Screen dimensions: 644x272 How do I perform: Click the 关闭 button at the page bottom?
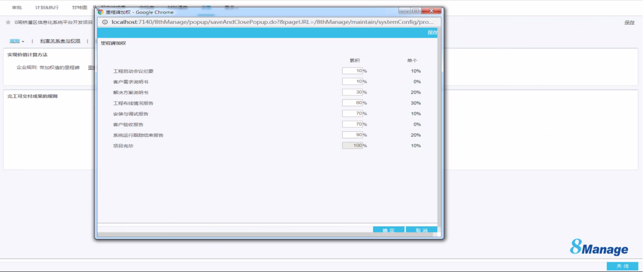[x=622, y=266]
